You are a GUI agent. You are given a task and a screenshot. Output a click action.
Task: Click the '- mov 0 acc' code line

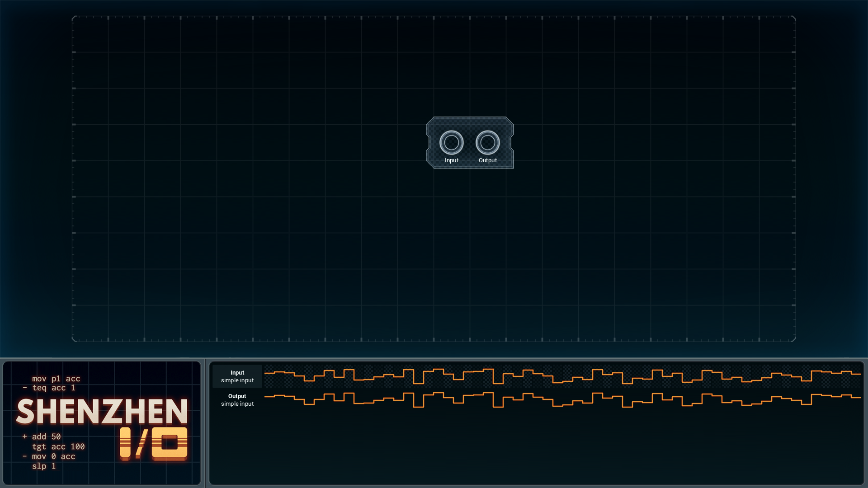pos(49,456)
